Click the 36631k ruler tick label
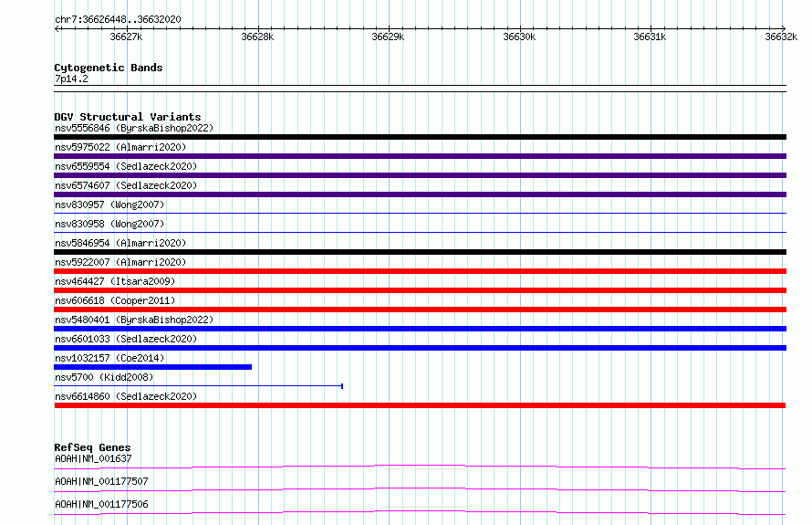This screenshot has height=525, width=812. coord(650,37)
